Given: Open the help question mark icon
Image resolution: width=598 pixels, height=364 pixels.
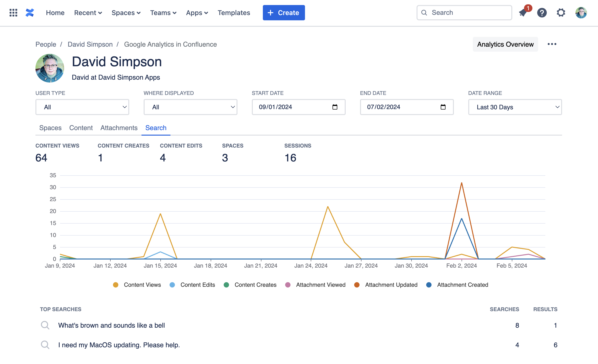Looking at the screenshot, I should coord(542,13).
